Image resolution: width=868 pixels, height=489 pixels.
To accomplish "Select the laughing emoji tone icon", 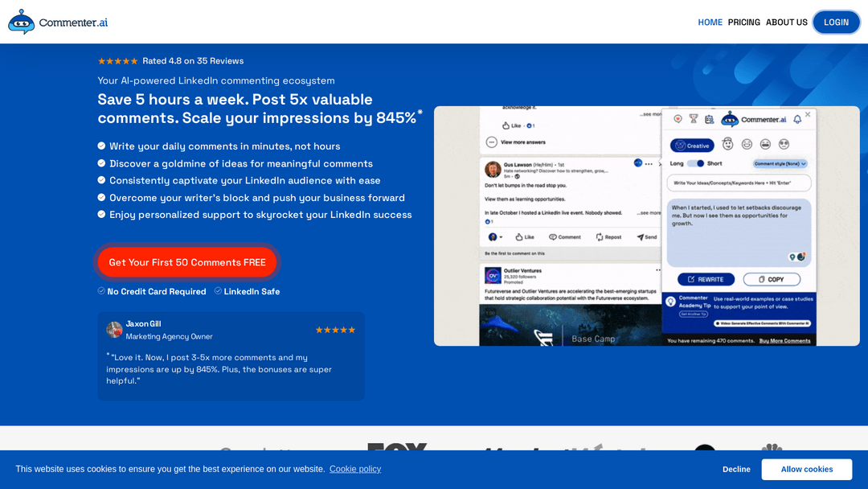I will [x=765, y=144].
